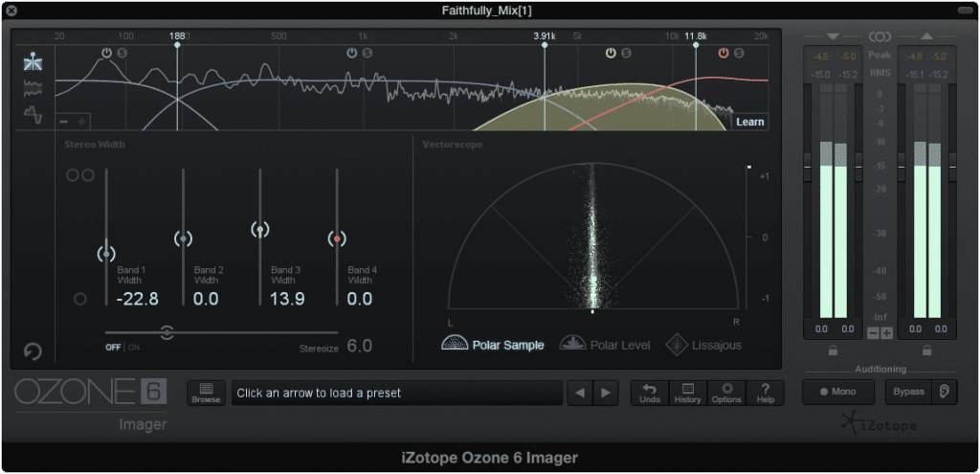Solo Band 3
The width and height of the screenshot is (980, 474).
(626, 54)
